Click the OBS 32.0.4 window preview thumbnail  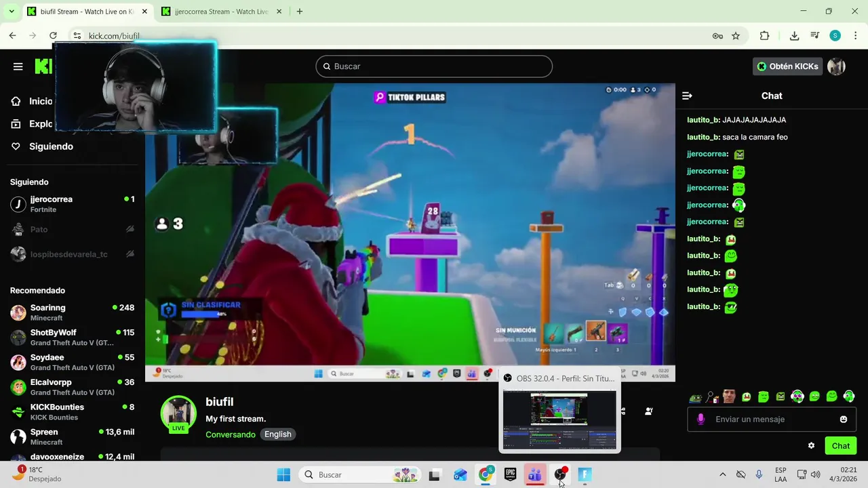point(559,420)
